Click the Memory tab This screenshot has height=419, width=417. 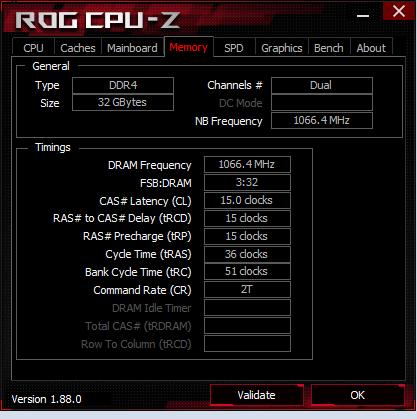tap(189, 47)
